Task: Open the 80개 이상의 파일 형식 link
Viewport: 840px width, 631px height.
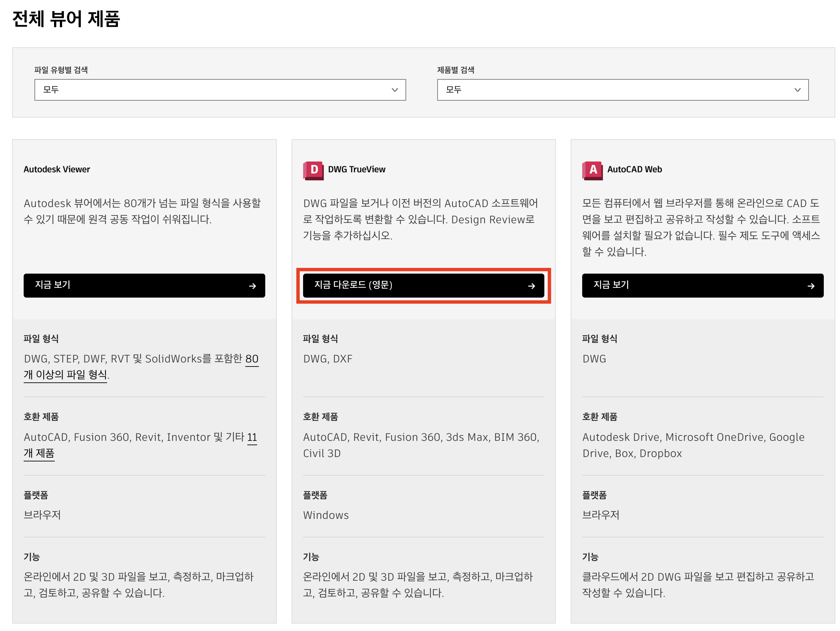Action: pyautogui.click(x=65, y=375)
